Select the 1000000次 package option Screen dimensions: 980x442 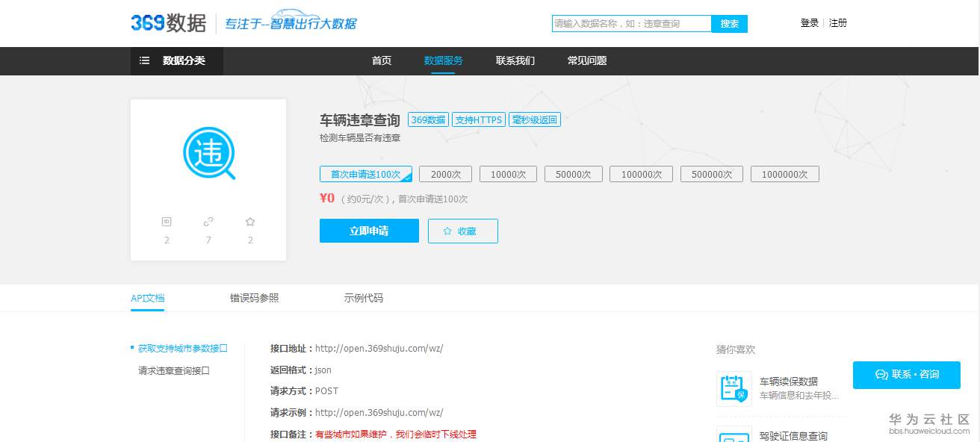pos(785,174)
